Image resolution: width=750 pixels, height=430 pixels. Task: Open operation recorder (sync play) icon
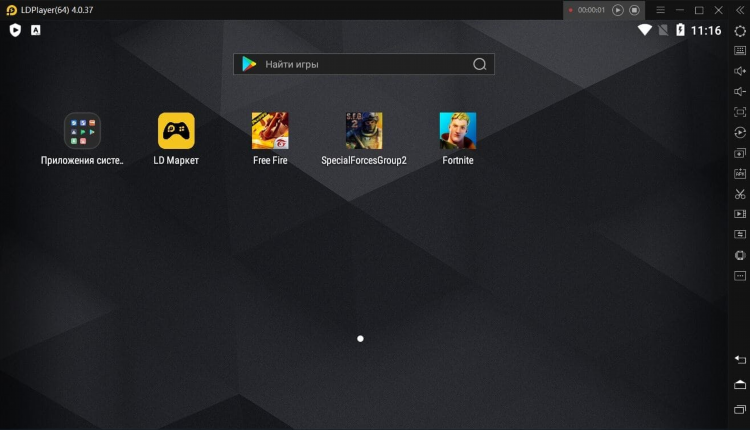[x=740, y=132]
